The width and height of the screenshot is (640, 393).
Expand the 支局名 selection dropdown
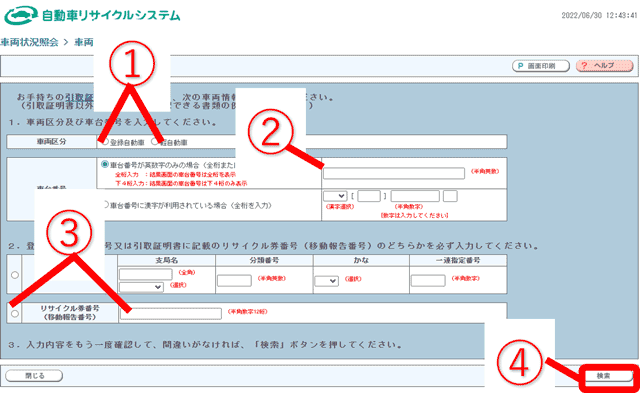click(141, 287)
